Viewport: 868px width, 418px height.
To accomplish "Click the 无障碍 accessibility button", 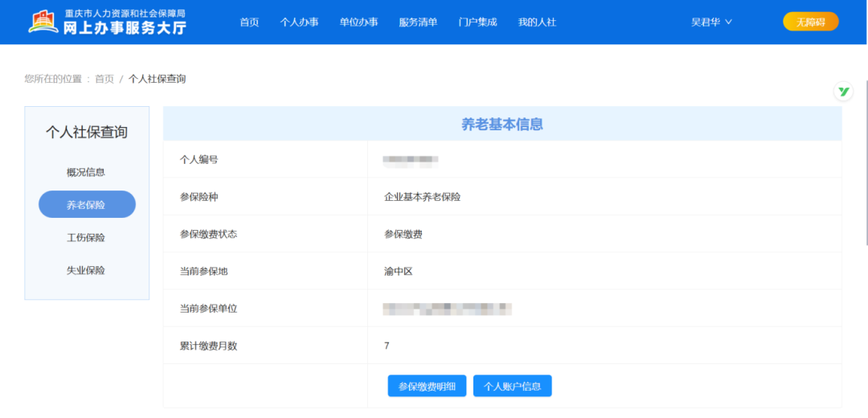I will click(x=810, y=22).
